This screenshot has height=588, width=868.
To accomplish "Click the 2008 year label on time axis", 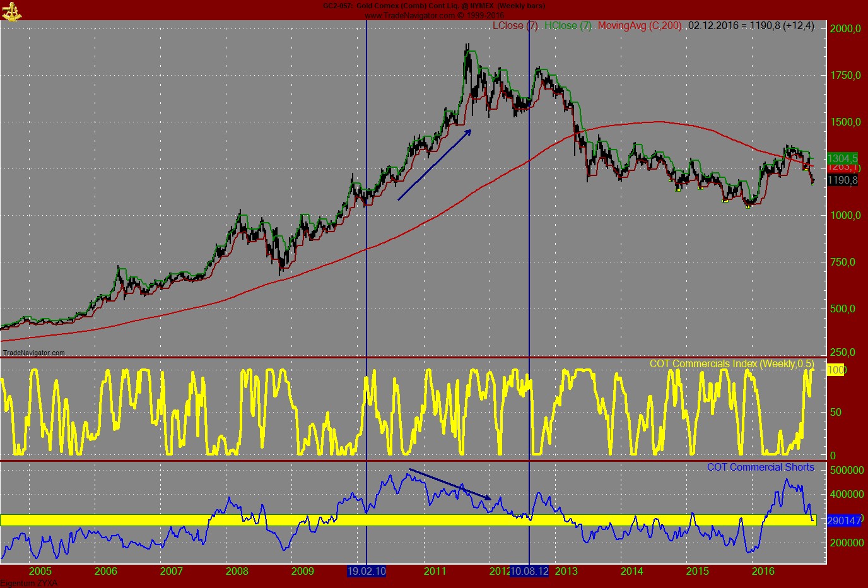I will tap(237, 571).
